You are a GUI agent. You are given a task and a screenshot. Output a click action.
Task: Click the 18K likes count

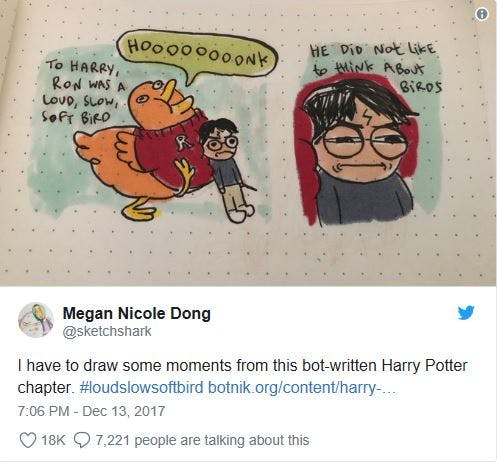[53, 440]
